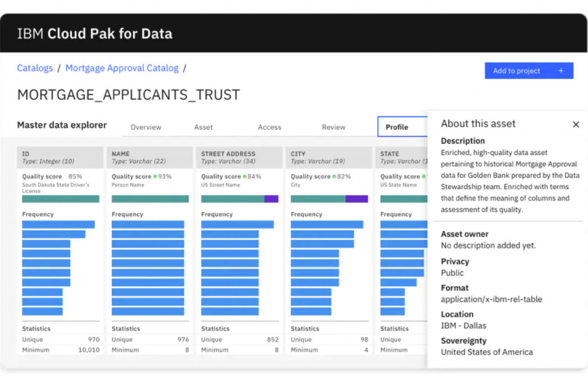Click the Sovereignty value United States of America
588x384 pixels.
(x=487, y=352)
